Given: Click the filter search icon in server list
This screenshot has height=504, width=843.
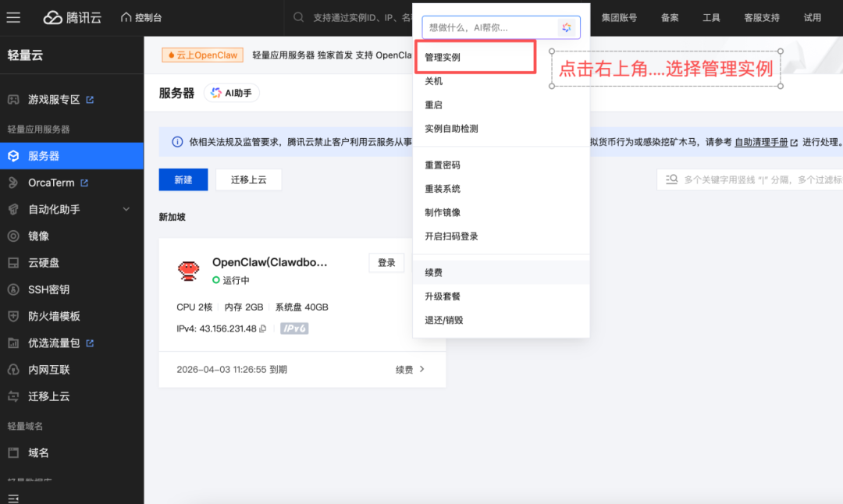Looking at the screenshot, I should 671,179.
